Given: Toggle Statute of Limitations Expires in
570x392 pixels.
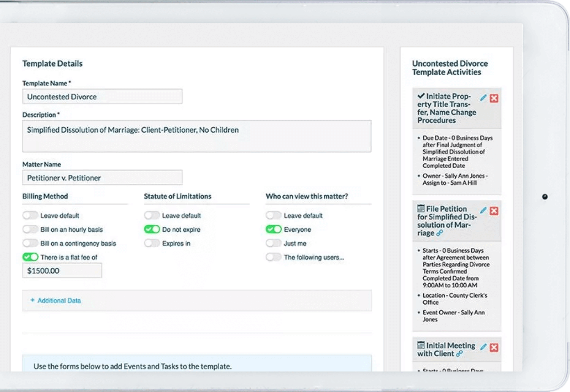Looking at the screenshot, I should click(x=152, y=243).
